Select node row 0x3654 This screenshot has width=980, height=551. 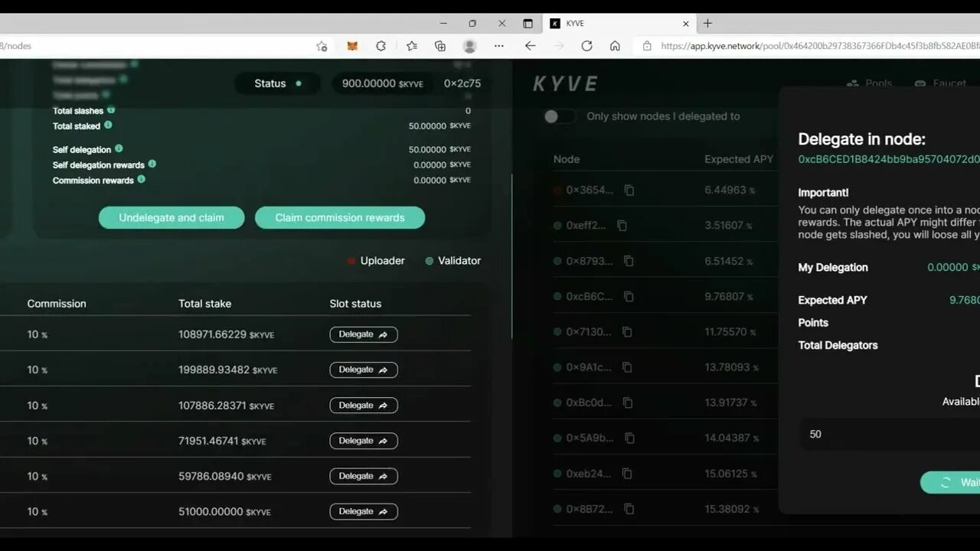pyautogui.click(x=664, y=190)
